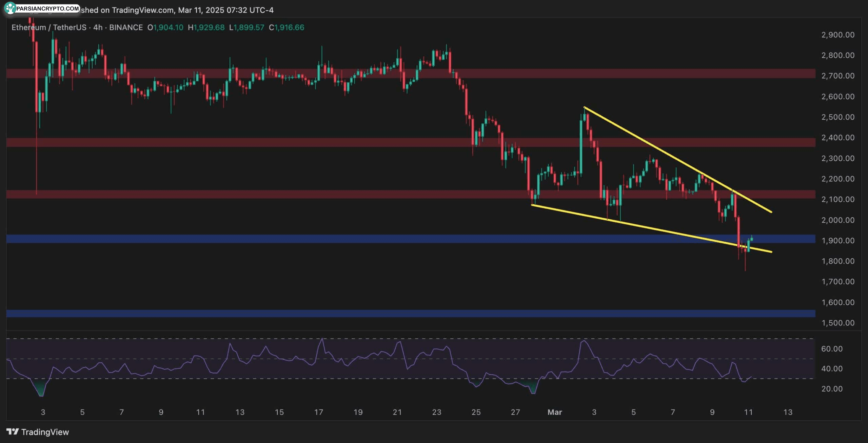Screen dimensions: 868x443
Task: Click the date 27 on the time axis
Action: 515,412
